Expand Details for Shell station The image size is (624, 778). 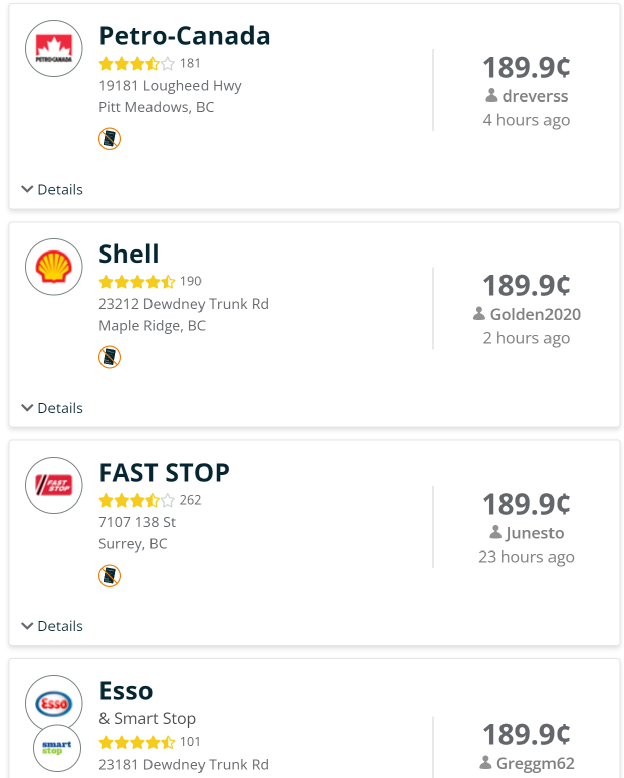click(x=52, y=408)
